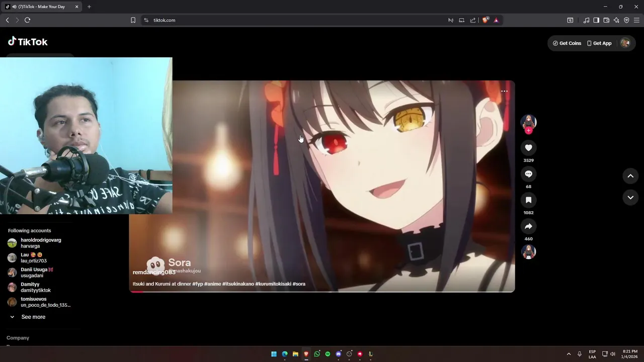Click the crossed-out signal icon in address bar
The width and height of the screenshot is (644, 362).
click(x=450, y=20)
